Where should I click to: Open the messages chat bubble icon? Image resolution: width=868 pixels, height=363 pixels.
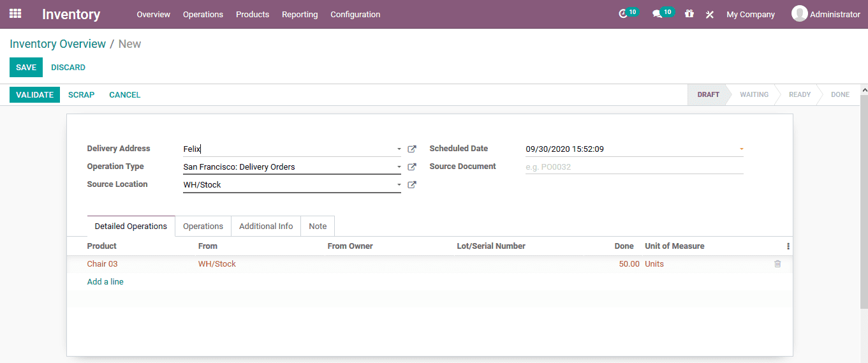pyautogui.click(x=657, y=14)
